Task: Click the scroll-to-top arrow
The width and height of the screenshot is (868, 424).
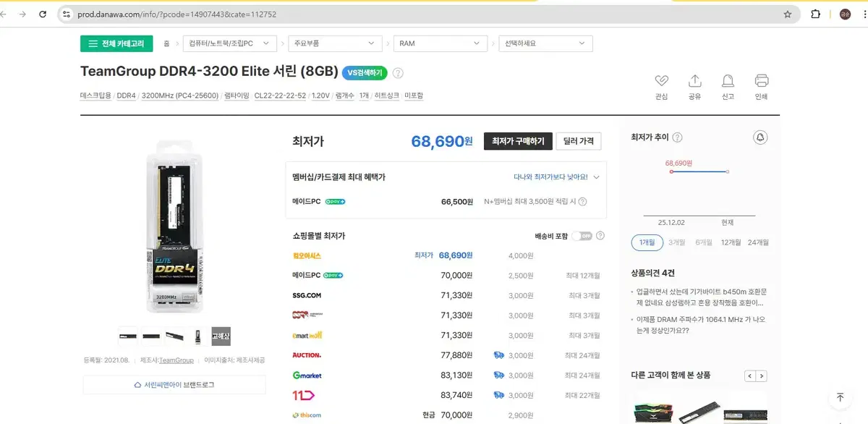Action: (840, 397)
